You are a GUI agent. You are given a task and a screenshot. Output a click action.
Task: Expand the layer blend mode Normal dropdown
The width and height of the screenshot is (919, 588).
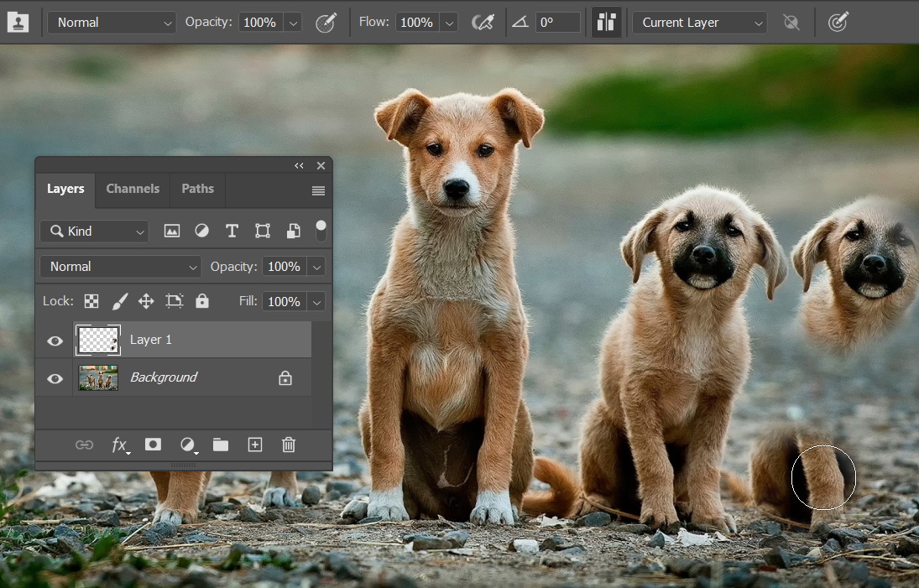click(x=121, y=267)
